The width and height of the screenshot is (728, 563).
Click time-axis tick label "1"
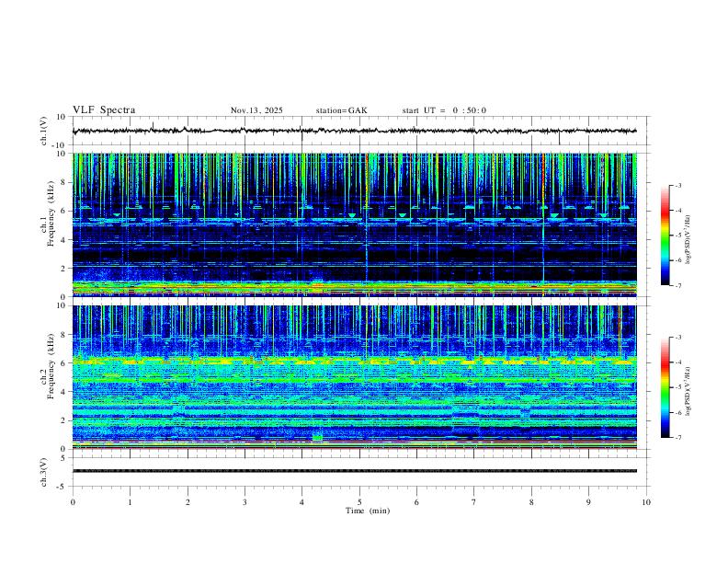point(131,502)
